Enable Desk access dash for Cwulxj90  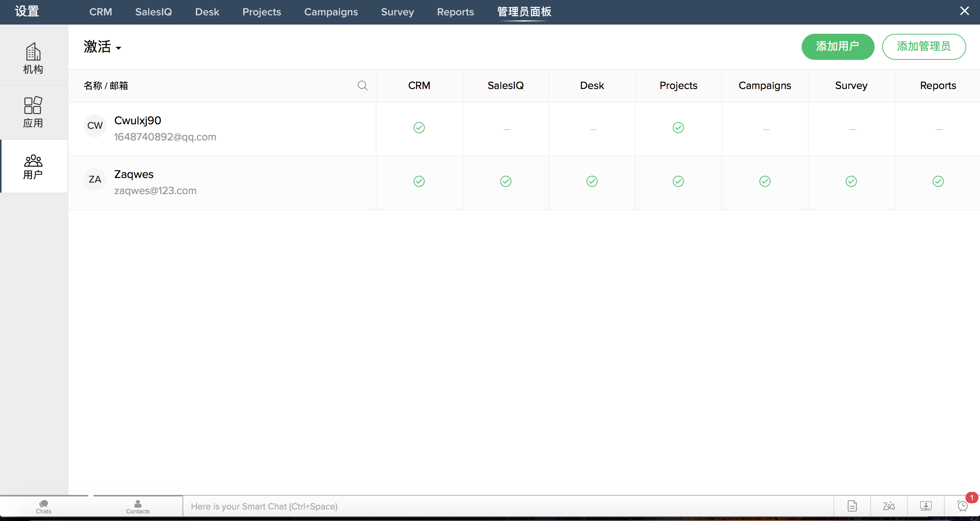593,130
